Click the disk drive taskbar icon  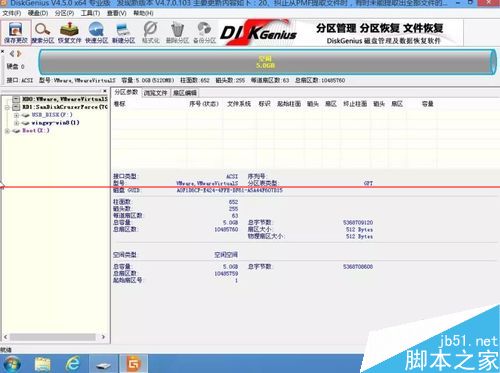click(x=103, y=364)
